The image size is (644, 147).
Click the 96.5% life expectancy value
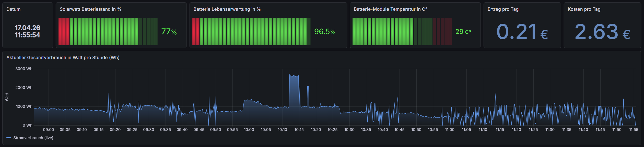pos(324,32)
